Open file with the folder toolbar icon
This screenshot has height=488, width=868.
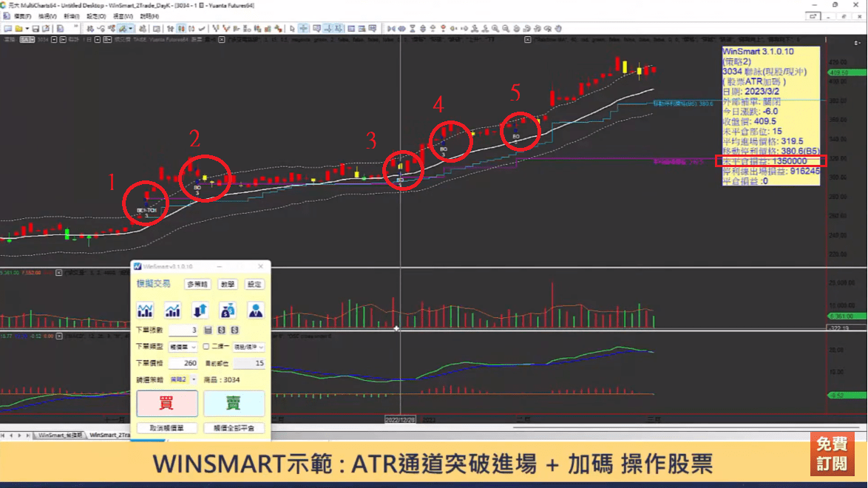(x=18, y=28)
